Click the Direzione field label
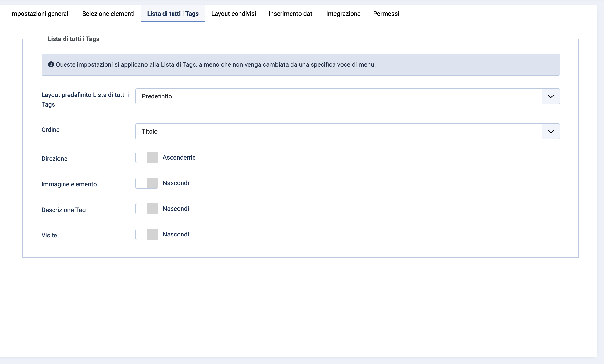This screenshot has width=604, height=364. [54, 159]
